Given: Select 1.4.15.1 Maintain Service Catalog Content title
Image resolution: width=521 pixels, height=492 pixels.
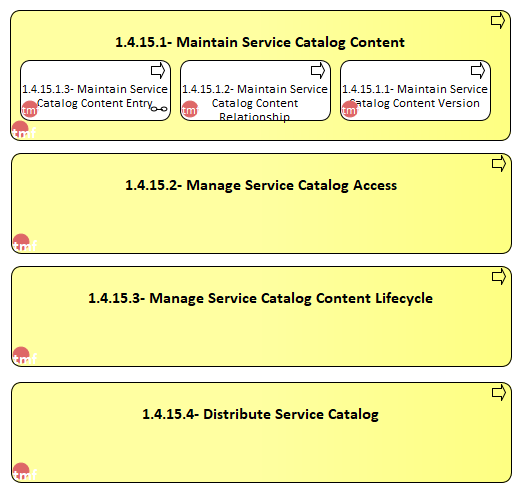Looking at the screenshot, I should 260,42.
